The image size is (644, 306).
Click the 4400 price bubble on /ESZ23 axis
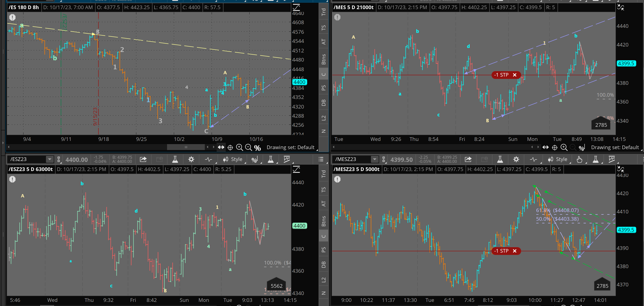tap(299, 226)
